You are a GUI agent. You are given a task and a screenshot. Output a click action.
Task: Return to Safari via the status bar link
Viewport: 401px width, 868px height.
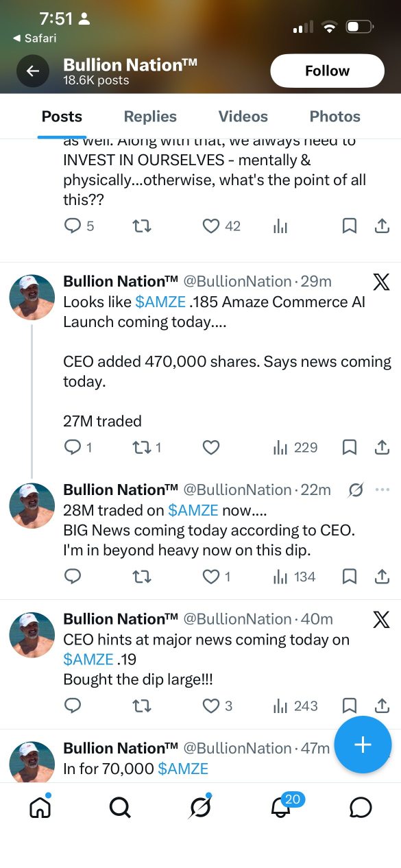pos(34,38)
